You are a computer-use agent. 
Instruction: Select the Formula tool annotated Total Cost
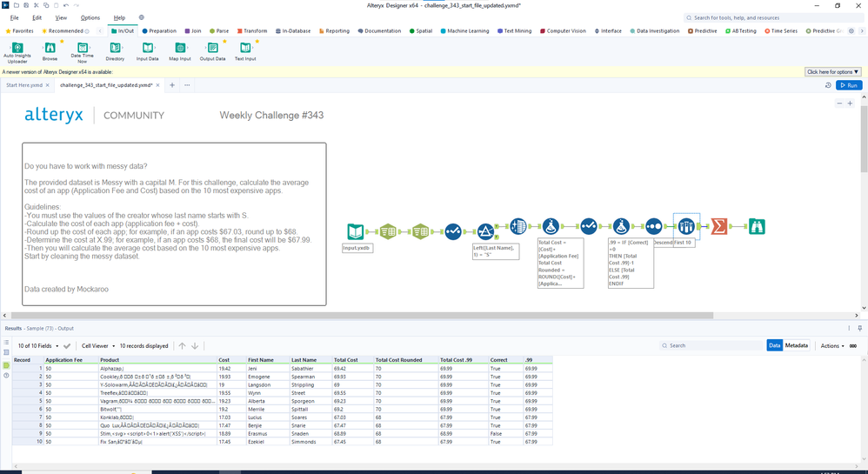click(551, 226)
